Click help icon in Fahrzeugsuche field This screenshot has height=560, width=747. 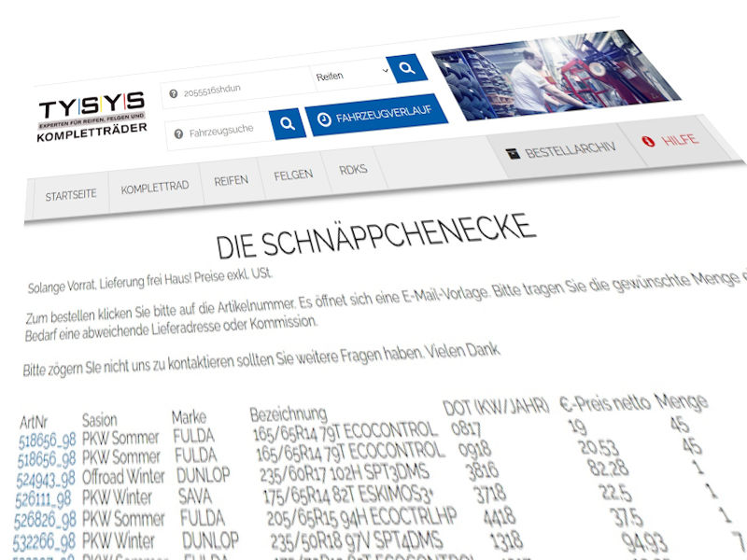point(178,134)
